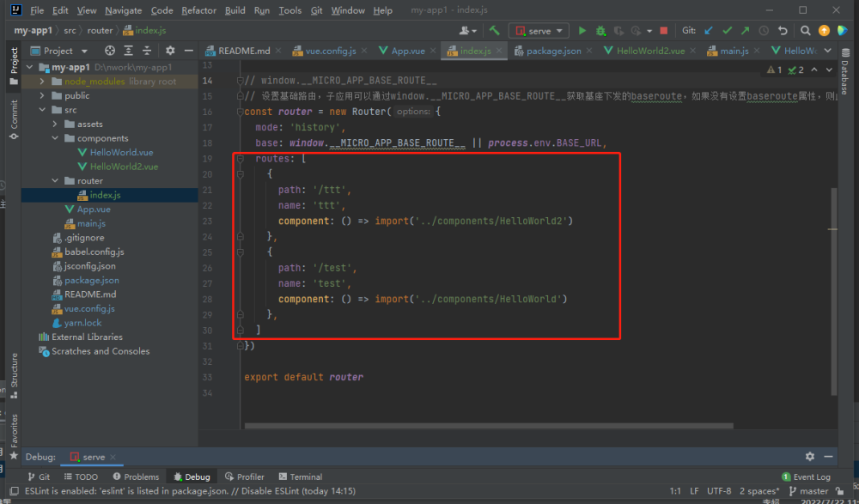Viewport: 859px width, 504px height.
Task: Click the Git update project blue arrow
Action: click(709, 31)
